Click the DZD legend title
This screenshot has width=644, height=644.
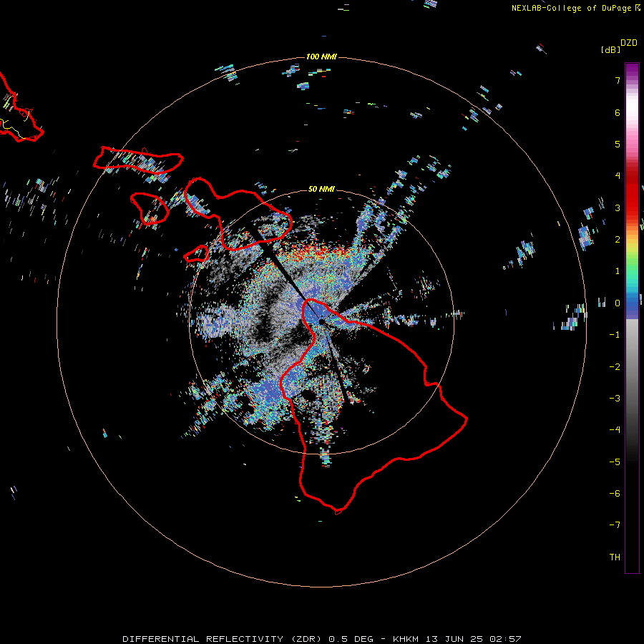point(629,43)
